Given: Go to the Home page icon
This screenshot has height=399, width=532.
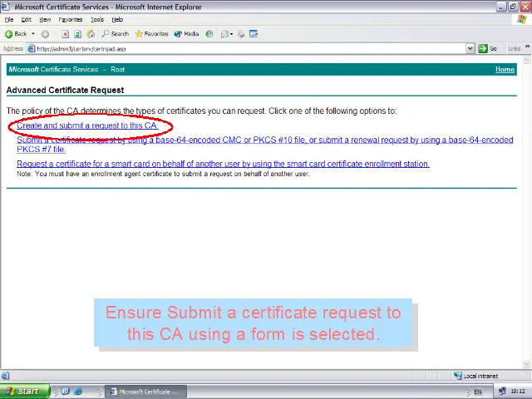Looking at the screenshot, I should (x=91, y=34).
